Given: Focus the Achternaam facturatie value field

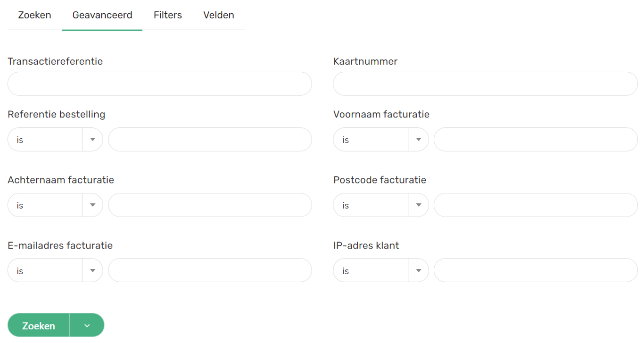Looking at the screenshot, I should click(210, 205).
